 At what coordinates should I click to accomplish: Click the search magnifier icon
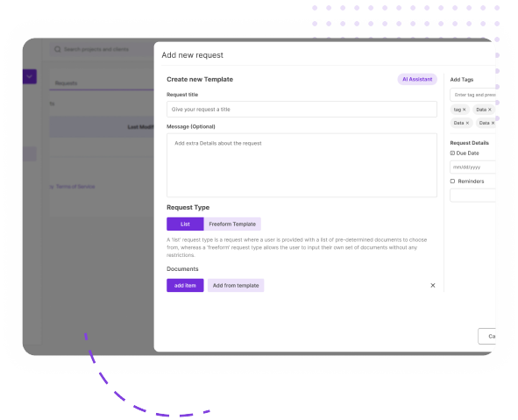[x=58, y=49]
